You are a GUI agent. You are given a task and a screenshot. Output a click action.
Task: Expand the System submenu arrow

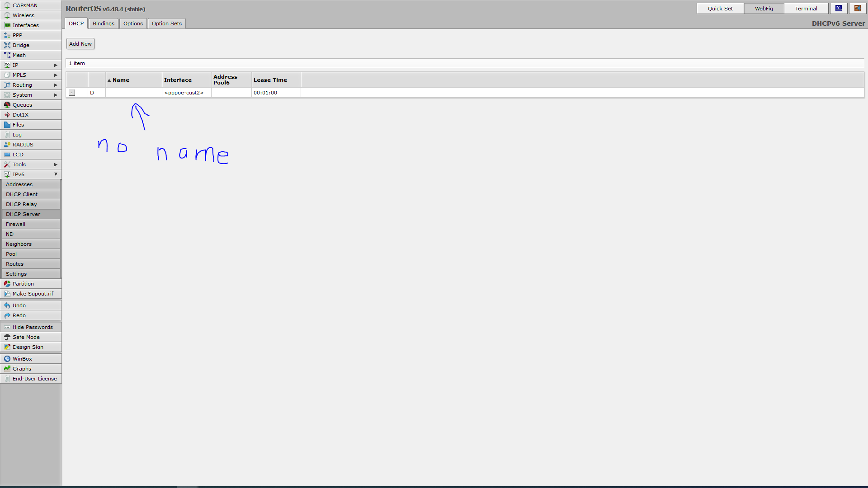point(56,95)
